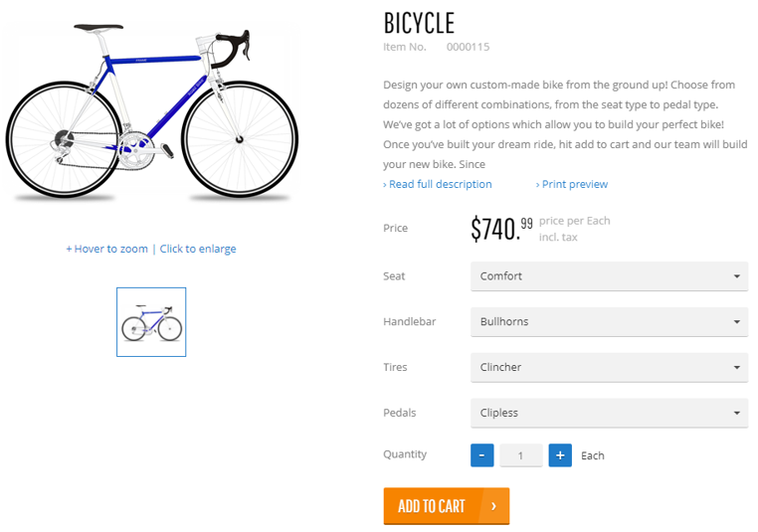This screenshot has width=758, height=532.
Task: Decrease quantity with the minus button
Action: click(x=481, y=455)
